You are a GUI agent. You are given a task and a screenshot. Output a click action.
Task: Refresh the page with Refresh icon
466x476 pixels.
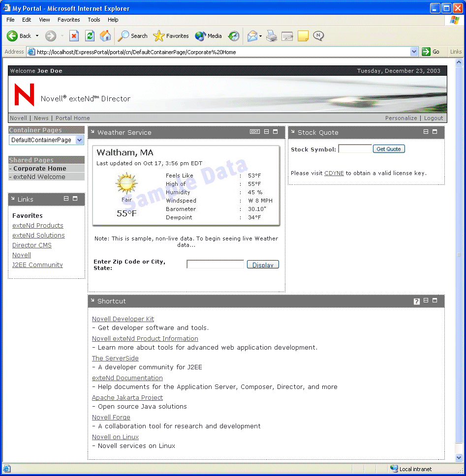(x=90, y=36)
